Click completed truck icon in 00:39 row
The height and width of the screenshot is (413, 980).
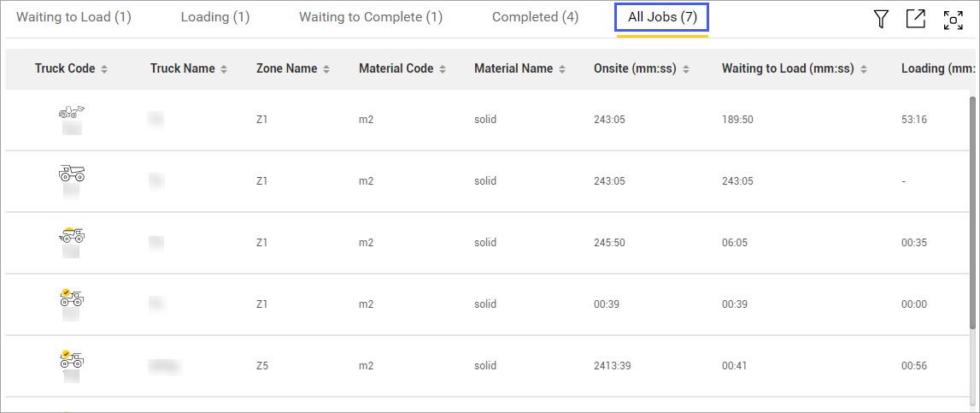pyautogui.click(x=72, y=297)
